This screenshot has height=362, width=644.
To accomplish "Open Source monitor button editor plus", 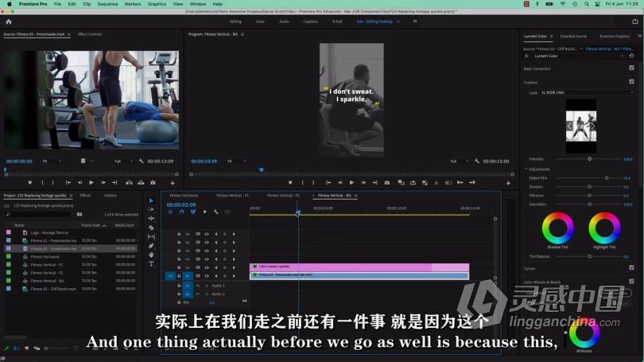I will (173, 183).
